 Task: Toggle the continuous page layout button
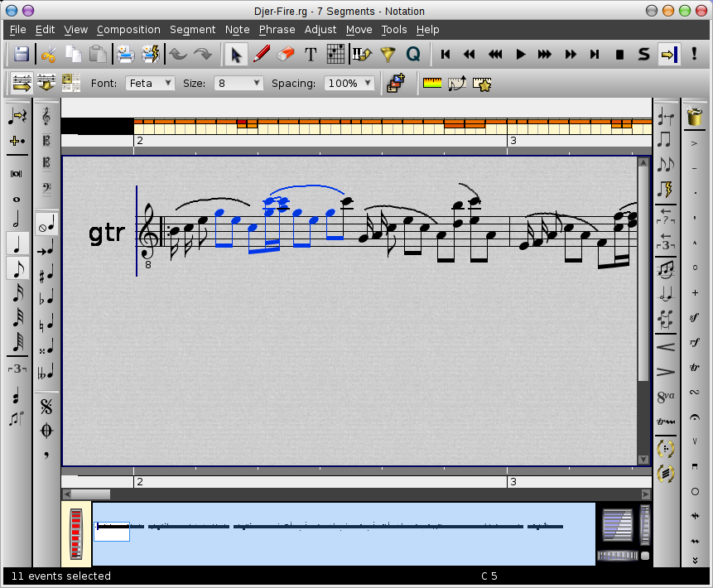click(46, 83)
